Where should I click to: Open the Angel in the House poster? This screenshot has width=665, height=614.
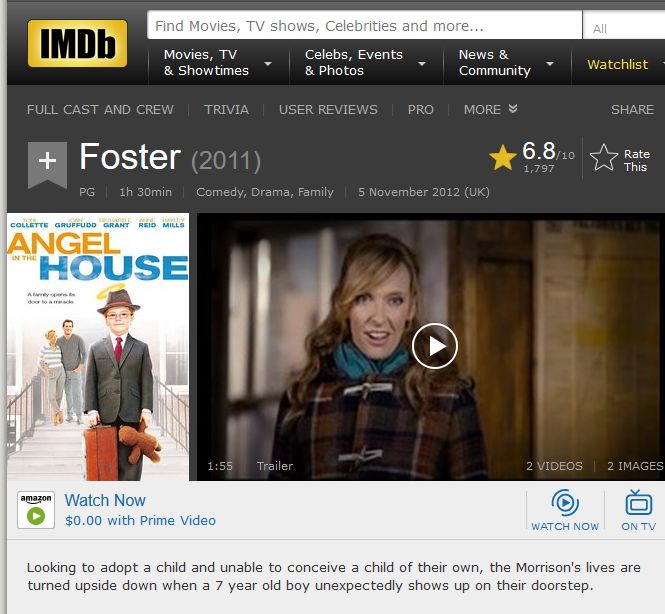pyautogui.click(x=98, y=347)
